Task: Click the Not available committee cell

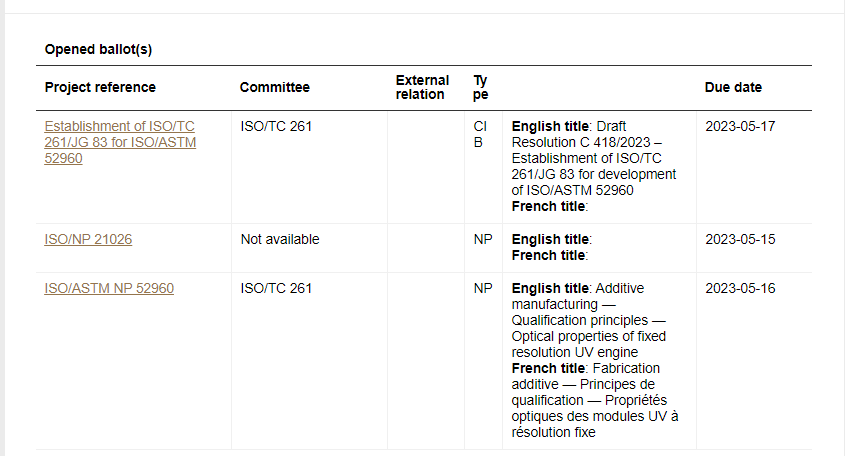Action: click(x=280, y=239)
